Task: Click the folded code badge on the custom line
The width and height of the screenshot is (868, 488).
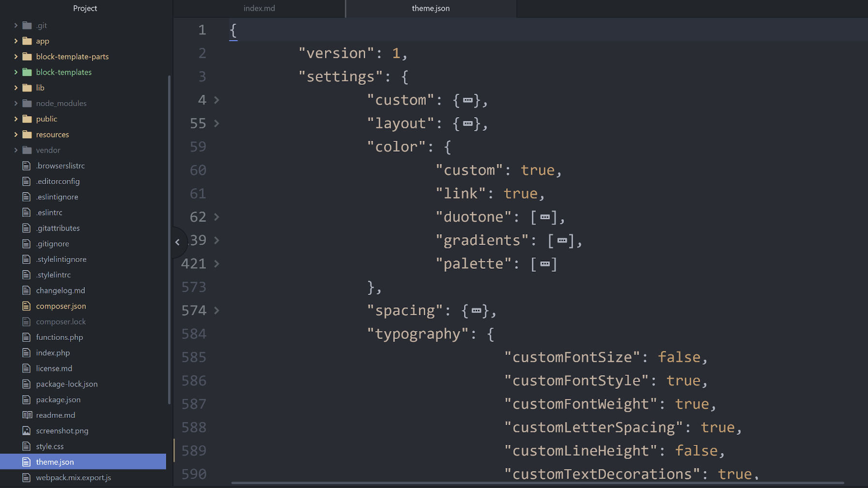Action: pyautogui.click(x=467, y=100)
